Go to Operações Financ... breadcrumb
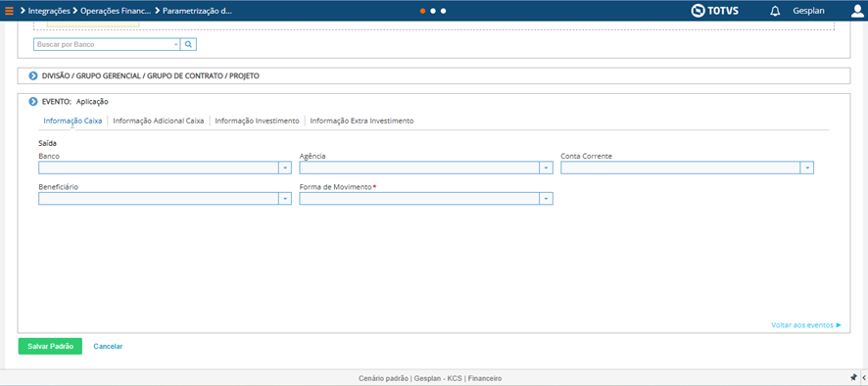The height and width of the screenshot is (386, 868). pyautogui.click(x=116, y=11)
